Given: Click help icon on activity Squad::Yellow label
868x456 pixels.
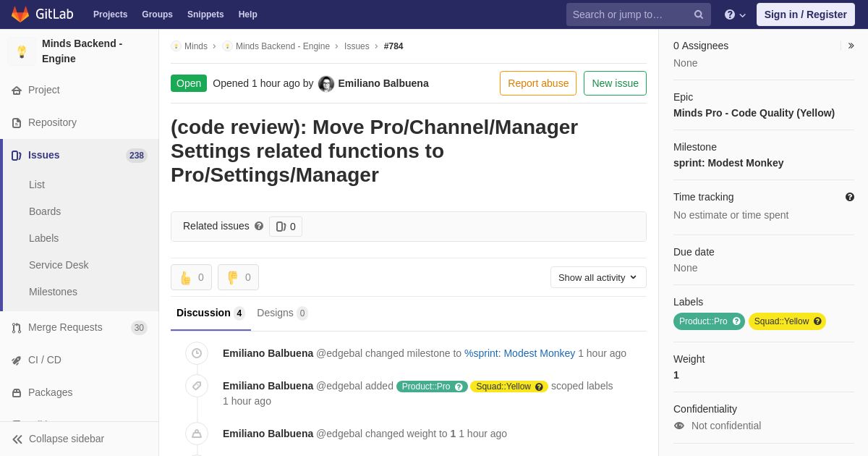Looking at the screenshot, I should [x=539, y=387].
